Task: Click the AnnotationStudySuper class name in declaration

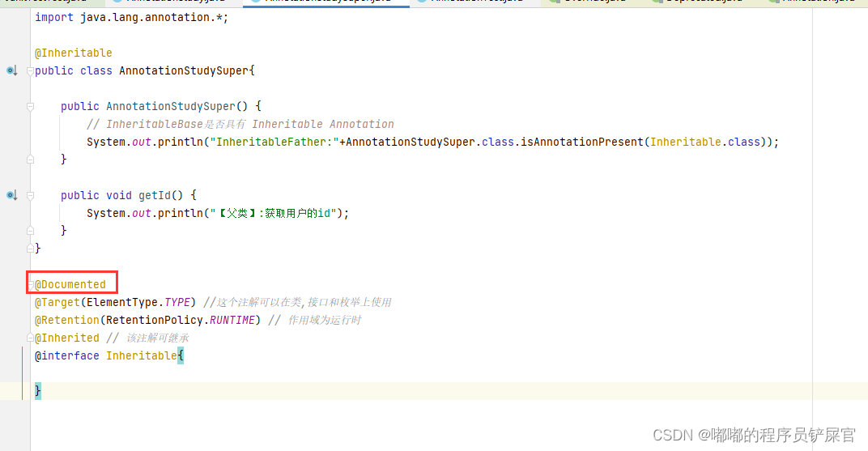Action: [184, 70]
